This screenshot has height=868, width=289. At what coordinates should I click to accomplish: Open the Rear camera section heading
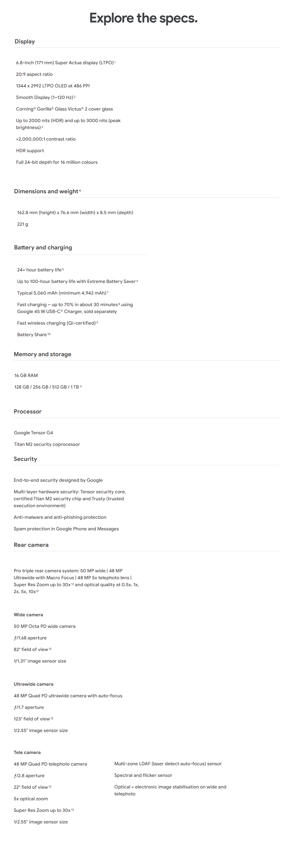point(31,545)
